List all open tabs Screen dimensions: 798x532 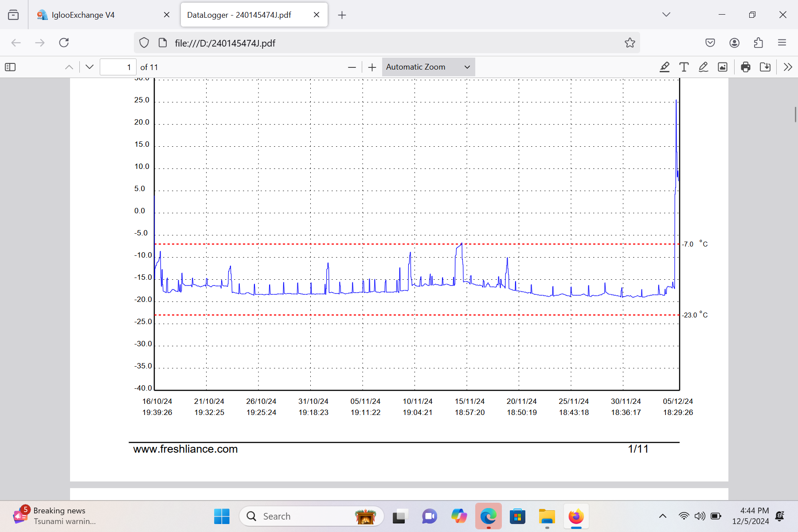coord(666,15)
